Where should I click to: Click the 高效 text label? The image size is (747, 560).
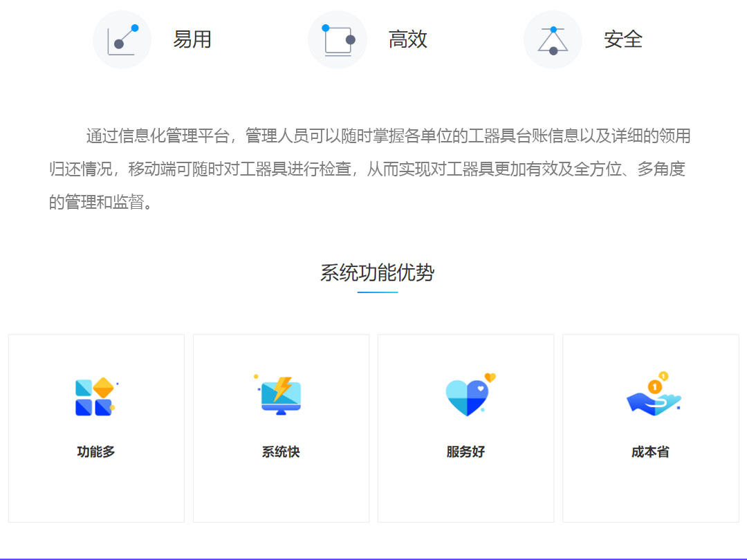408,40
